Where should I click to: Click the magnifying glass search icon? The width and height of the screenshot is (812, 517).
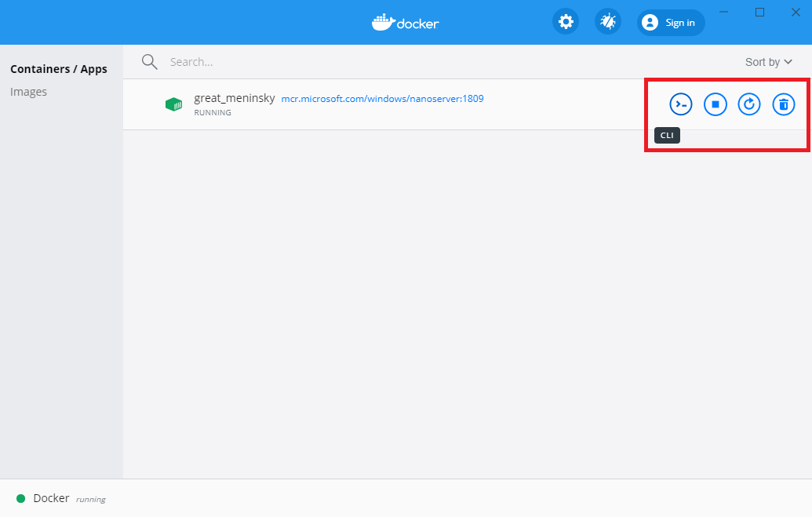[149, 62]
